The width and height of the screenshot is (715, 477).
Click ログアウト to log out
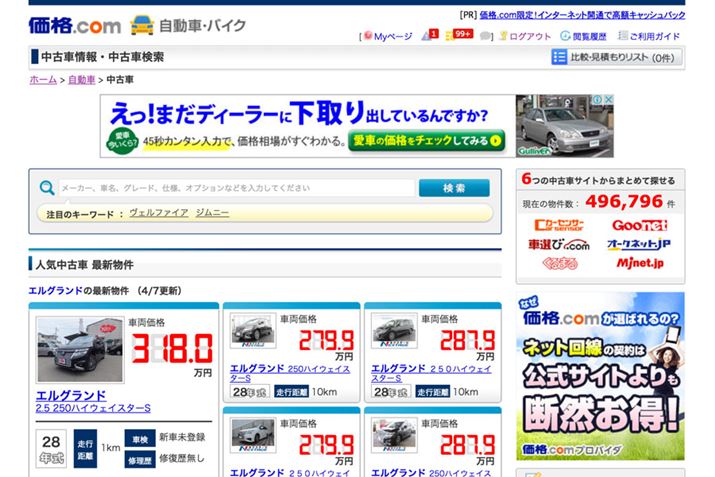(524, 36)
